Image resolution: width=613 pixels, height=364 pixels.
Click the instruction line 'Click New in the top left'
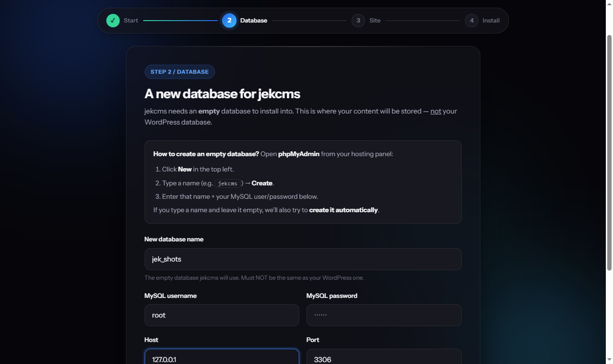(198, 169)
